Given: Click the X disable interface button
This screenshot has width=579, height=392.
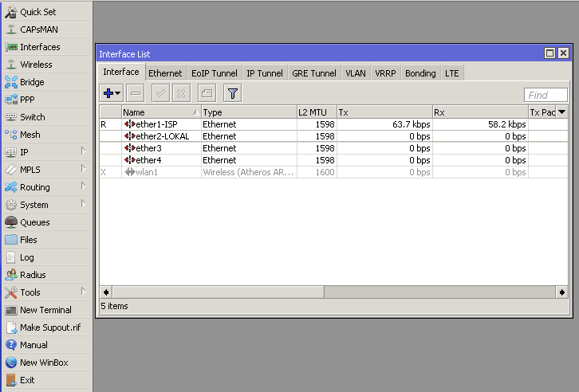Looking at the screenshot, I should [181, 93].
